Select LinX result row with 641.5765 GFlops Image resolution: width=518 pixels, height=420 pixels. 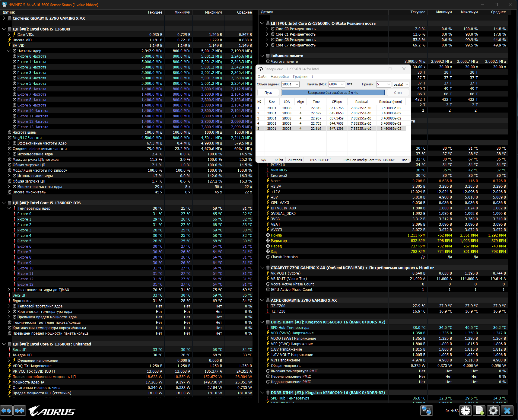[x=331, y=108]
